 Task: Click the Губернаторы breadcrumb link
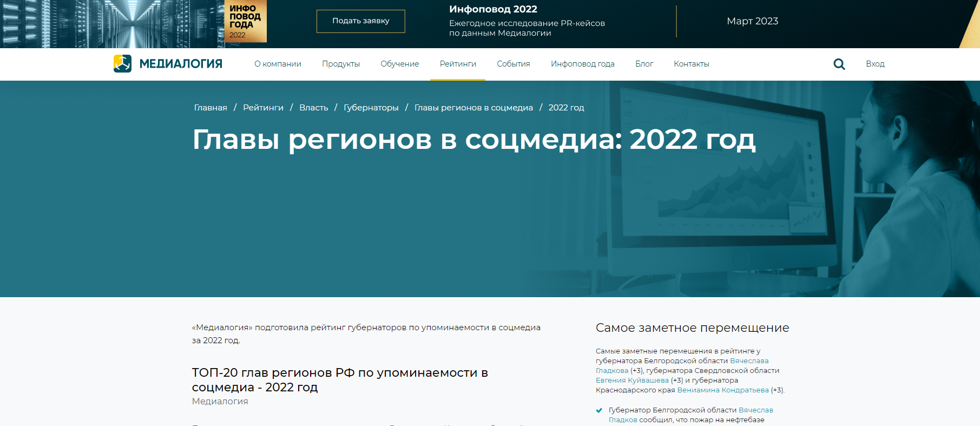(x=371, y=108)
